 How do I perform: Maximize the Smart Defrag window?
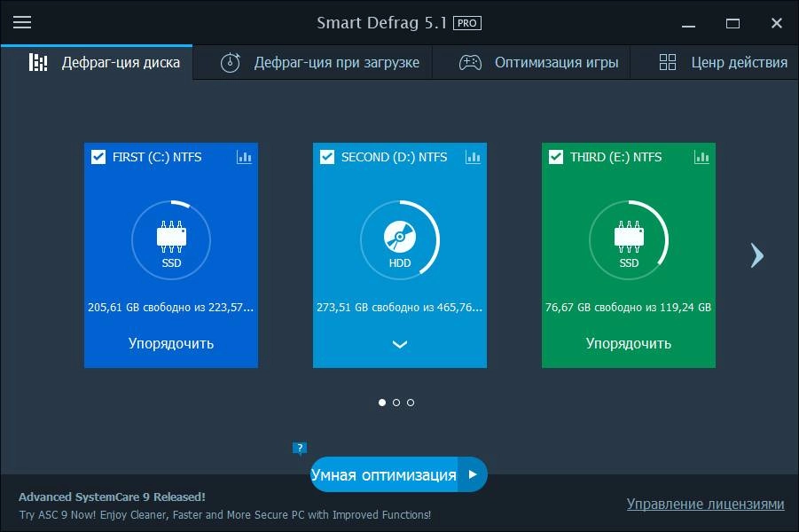click(x=732, y=23)
